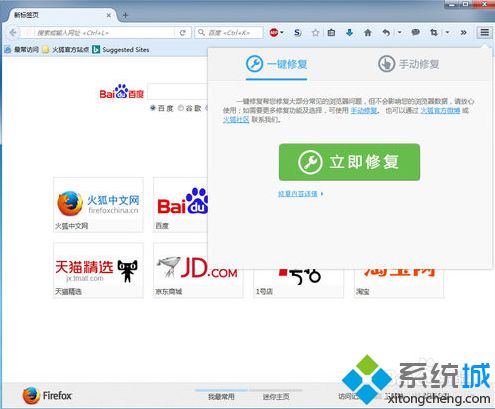Open 天猫精选 tile
The image size is (495, 409).
click(98, 270)
